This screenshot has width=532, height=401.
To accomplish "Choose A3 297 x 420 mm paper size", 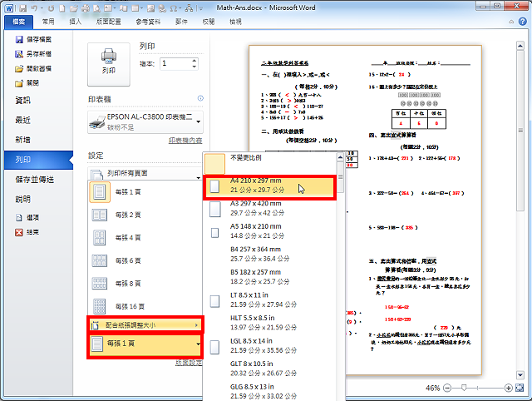I will (x=269, y=209).
